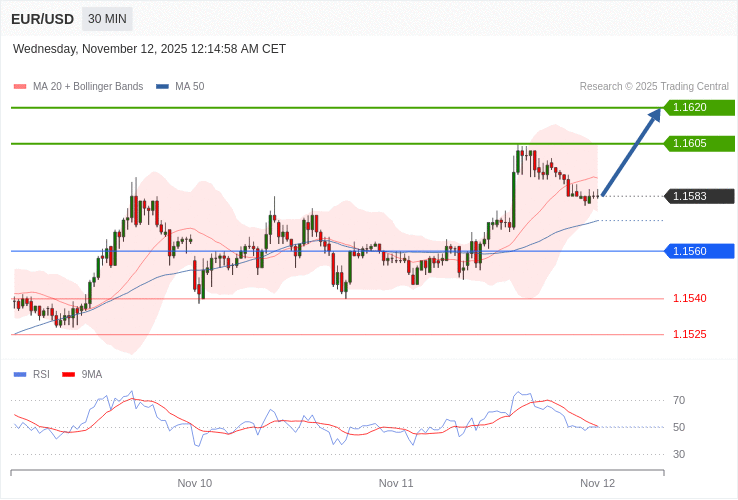
Task: Click the blue 1.1560 pivot price tag
Action: coord(699,251)
